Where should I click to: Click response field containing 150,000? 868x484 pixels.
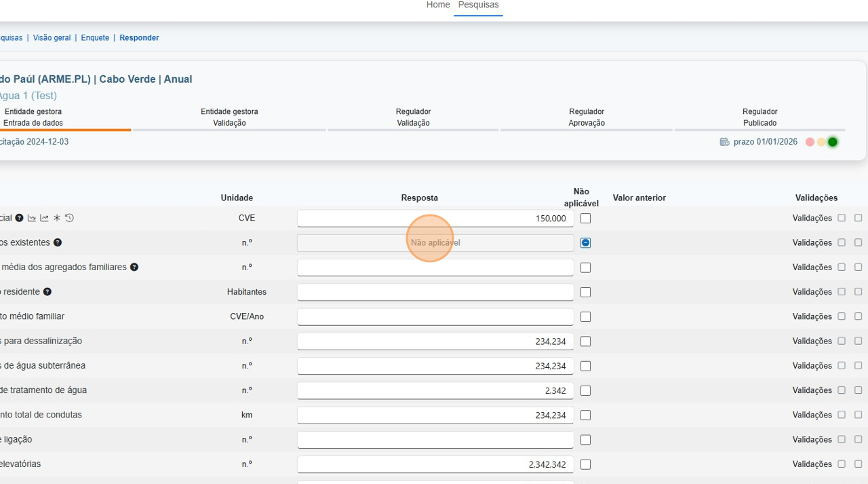pos(435,218)
